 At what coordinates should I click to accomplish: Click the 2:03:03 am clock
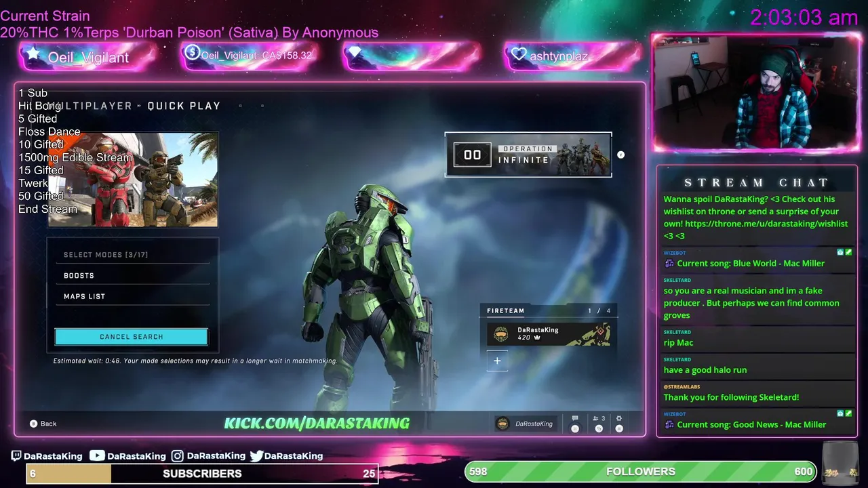coord(804,17)
